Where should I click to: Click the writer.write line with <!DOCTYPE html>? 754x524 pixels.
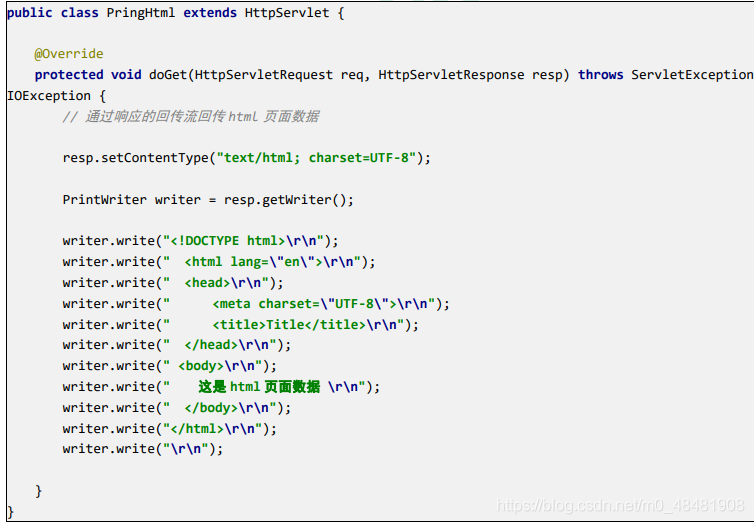(x=201, y=241)
